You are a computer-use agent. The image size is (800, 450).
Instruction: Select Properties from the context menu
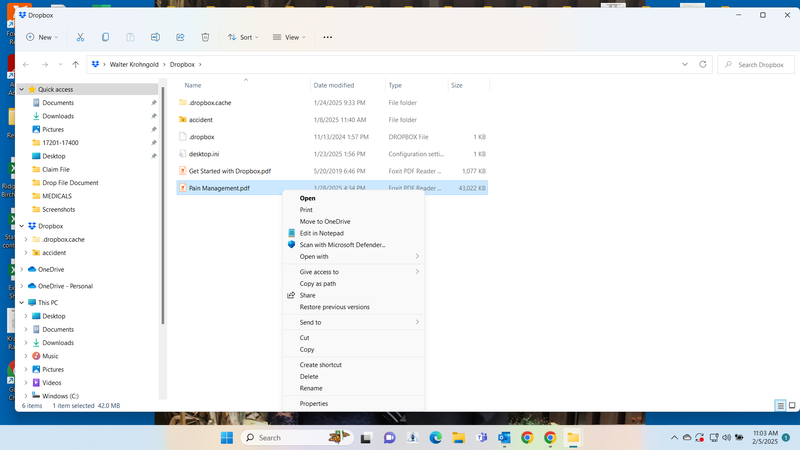click(x=314, y=403)
